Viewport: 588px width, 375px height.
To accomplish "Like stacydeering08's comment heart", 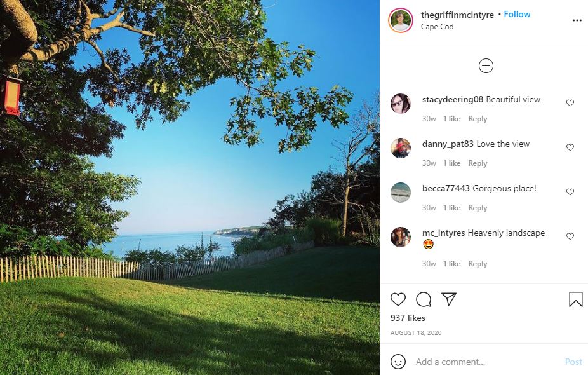I will click(x=570, y=103).
